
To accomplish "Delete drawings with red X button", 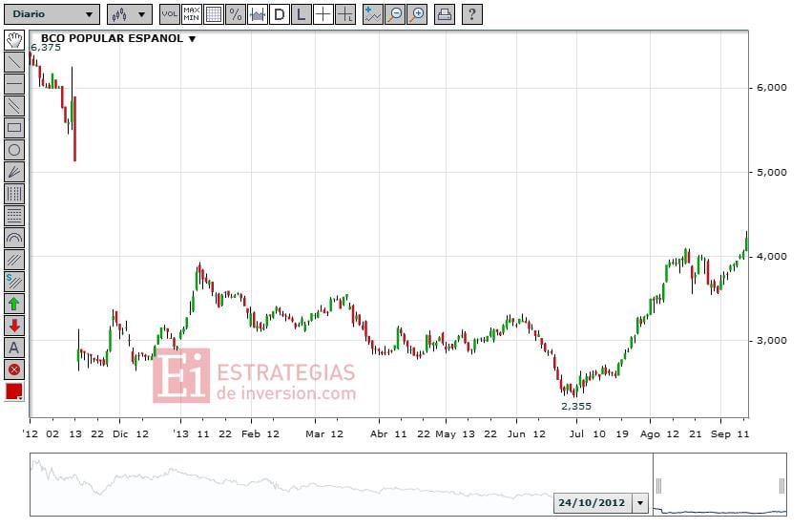I will [14, 370].
